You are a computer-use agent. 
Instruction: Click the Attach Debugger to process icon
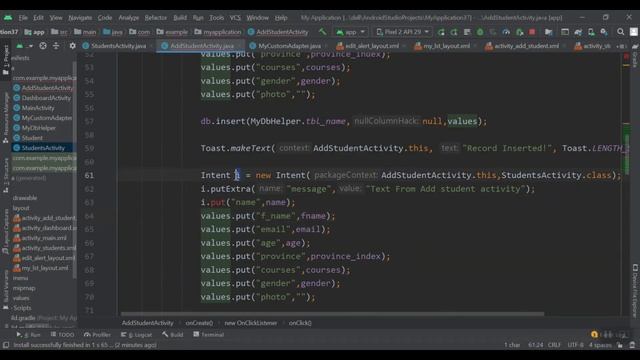click(519, 32)
